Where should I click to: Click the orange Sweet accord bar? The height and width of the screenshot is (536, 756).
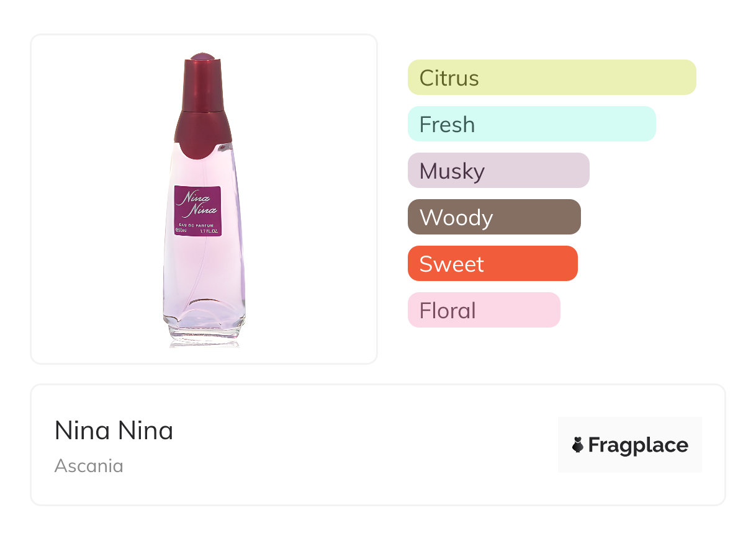pyautogui.click(x=492, y=264)
